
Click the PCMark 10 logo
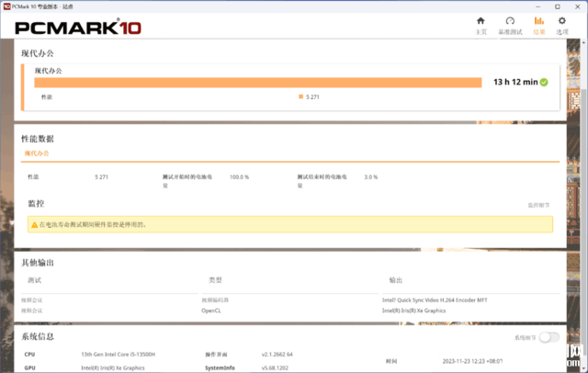tap(78, 28)
